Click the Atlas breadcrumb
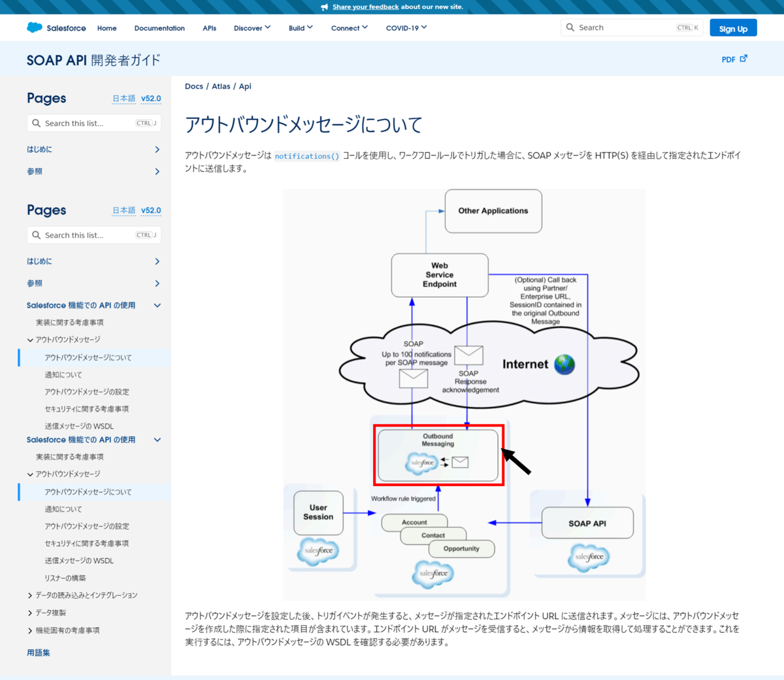The width and height of the screenshot is (784, 680). pos(221,86)
